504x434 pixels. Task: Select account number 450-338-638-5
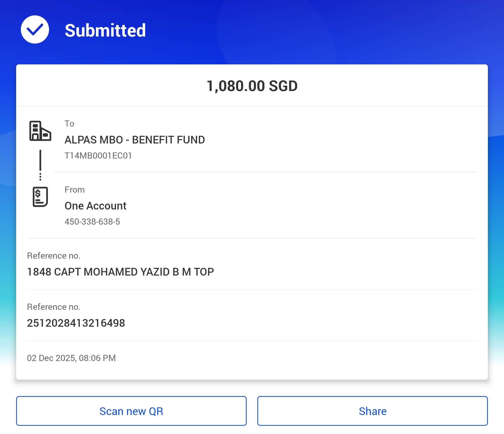[92, 222]
